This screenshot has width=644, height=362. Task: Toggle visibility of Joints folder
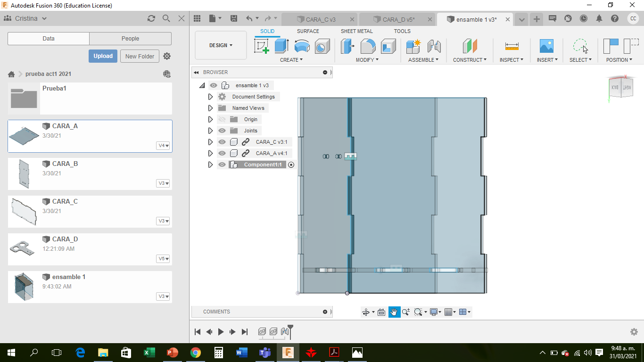pos(222,131)
